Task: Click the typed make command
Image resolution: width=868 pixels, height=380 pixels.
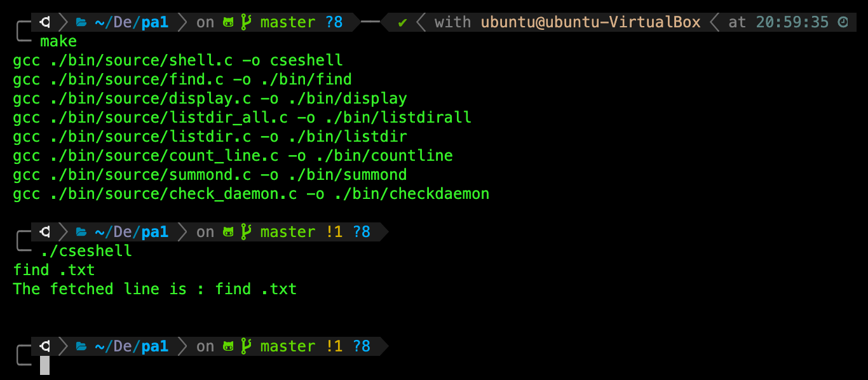Action: [x=58, y=42]
